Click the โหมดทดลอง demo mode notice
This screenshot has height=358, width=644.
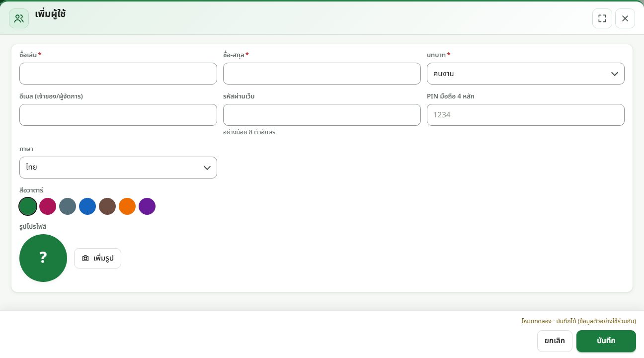(x=579, y=321)
